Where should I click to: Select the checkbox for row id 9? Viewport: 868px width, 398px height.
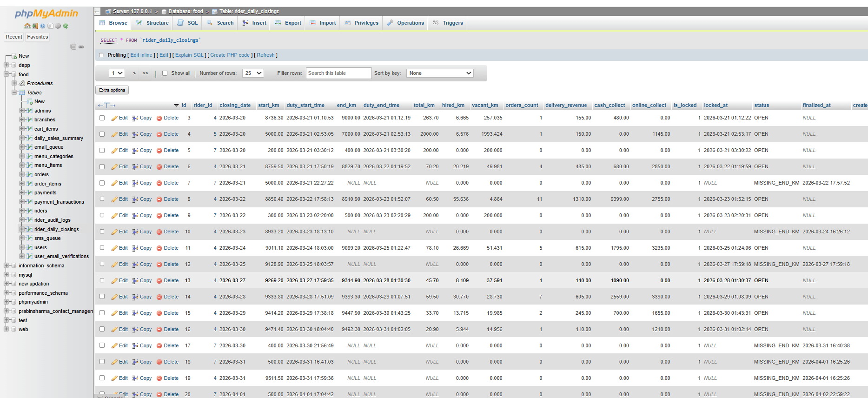tap(102, 216)
